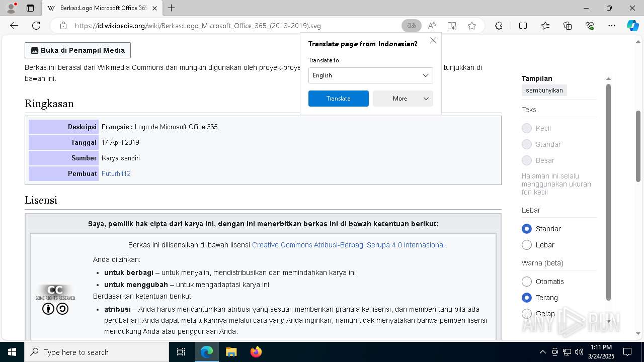
Task: Click Type here to search box
Action: click(97, 352)
